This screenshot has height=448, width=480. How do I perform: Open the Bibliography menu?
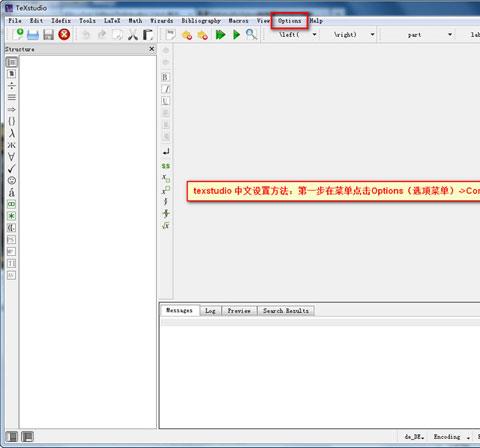201,21
